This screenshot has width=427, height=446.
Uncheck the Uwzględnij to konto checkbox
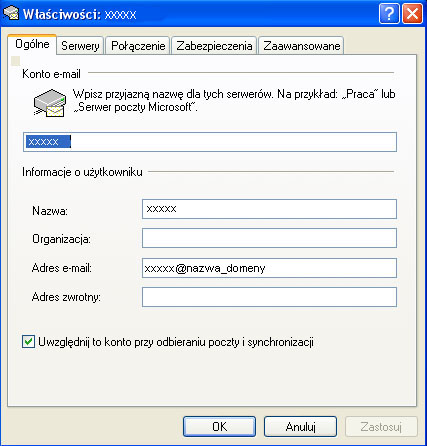coord(28,342)
